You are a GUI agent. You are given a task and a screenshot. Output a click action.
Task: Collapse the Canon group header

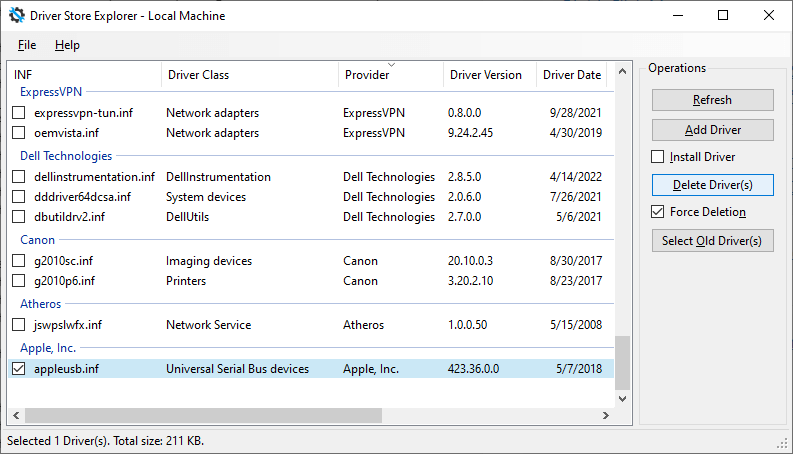point(37,240)
